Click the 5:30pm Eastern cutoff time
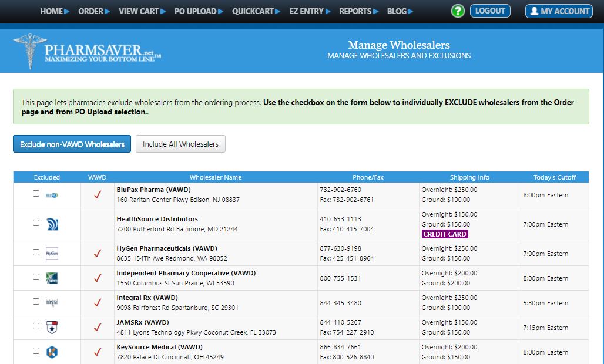This screenshot has width=604, height=364. [x=545, y=303]
